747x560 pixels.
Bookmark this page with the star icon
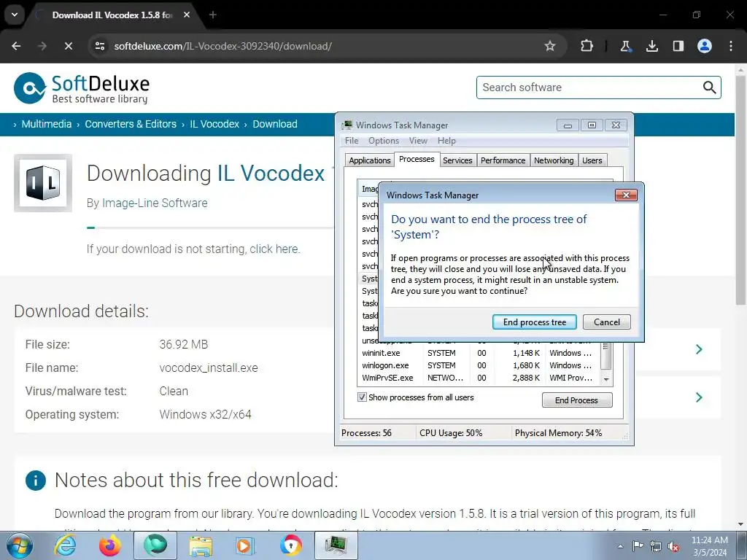point(550,46)
